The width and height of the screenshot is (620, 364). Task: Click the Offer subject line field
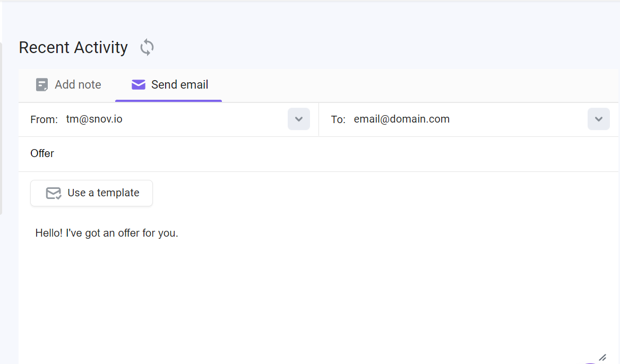[x=318, y=154]
